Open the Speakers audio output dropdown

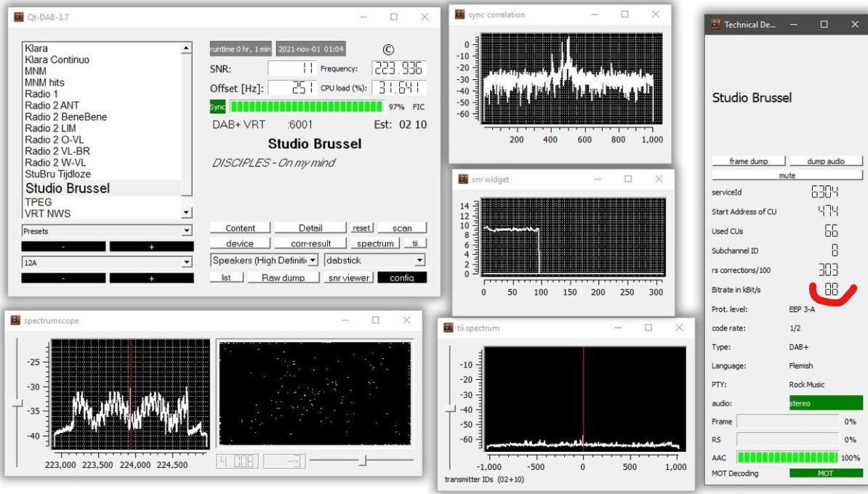point(265,260)
